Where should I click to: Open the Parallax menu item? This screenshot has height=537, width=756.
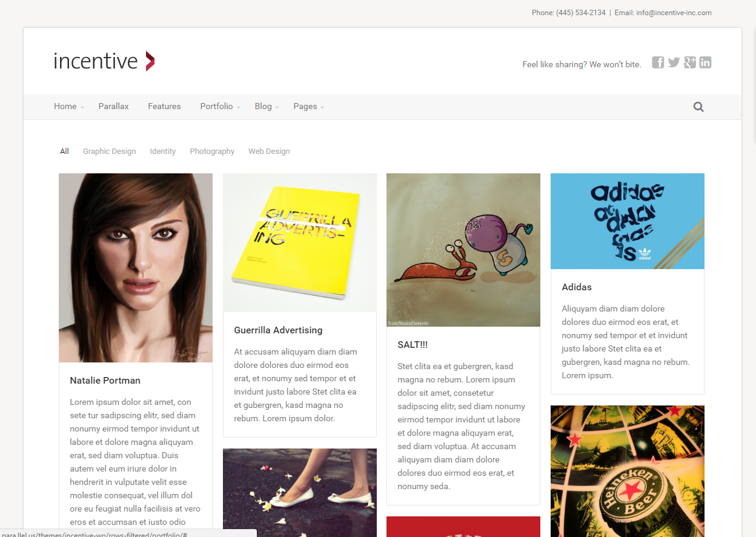click(x=114, y=106)
